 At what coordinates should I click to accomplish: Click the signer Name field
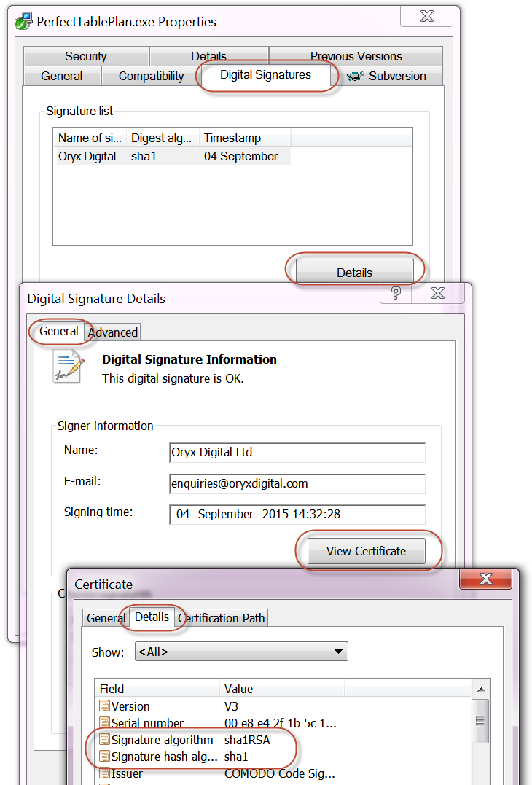coord(297,453)
